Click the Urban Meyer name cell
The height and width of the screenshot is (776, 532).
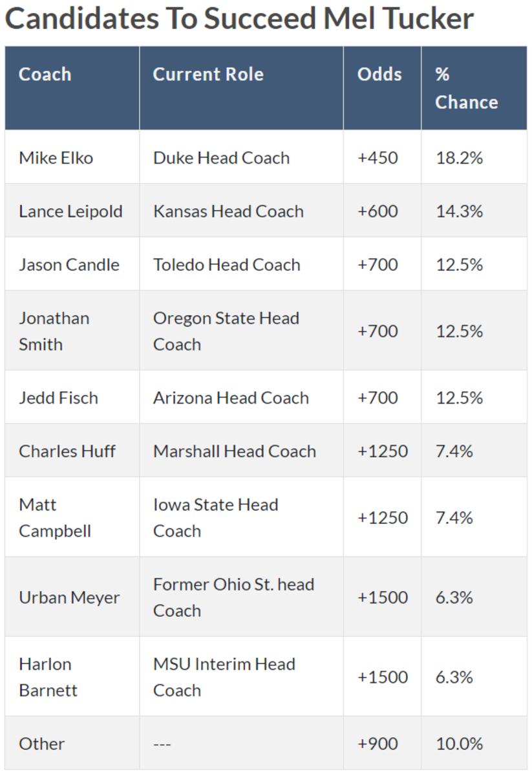click(x=69, y=597)
